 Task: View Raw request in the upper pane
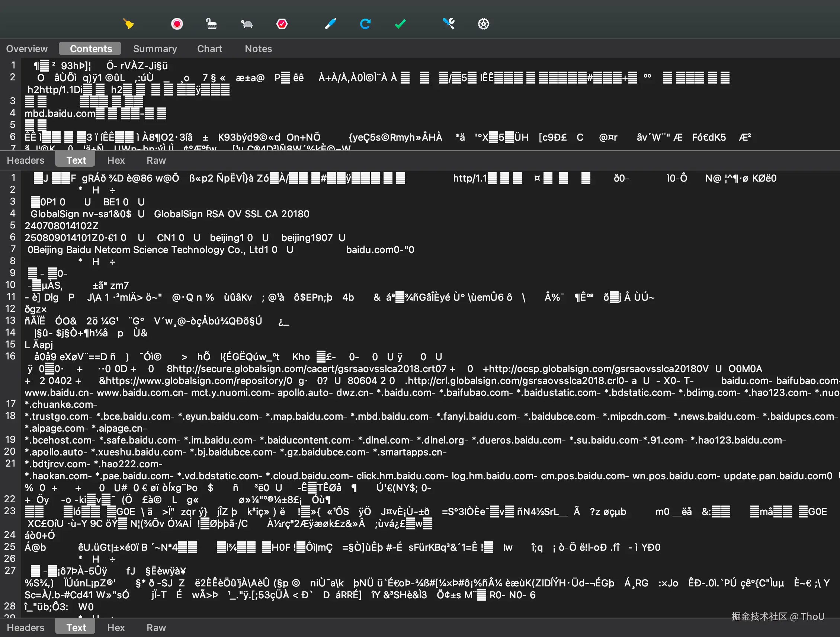pos(156,160)
